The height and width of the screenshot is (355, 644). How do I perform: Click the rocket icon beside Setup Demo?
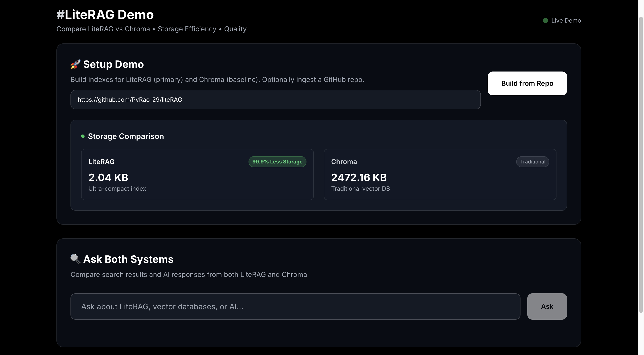(x=75, y=64)
